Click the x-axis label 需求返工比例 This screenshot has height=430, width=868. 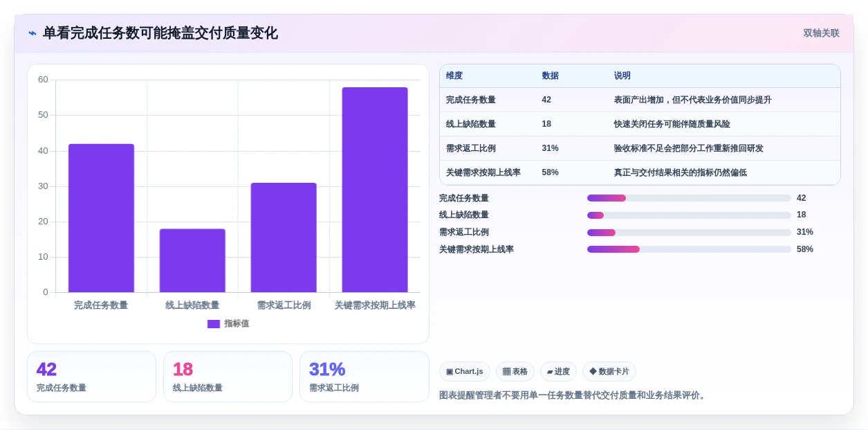pyautogui.click(x=284, y=305)
